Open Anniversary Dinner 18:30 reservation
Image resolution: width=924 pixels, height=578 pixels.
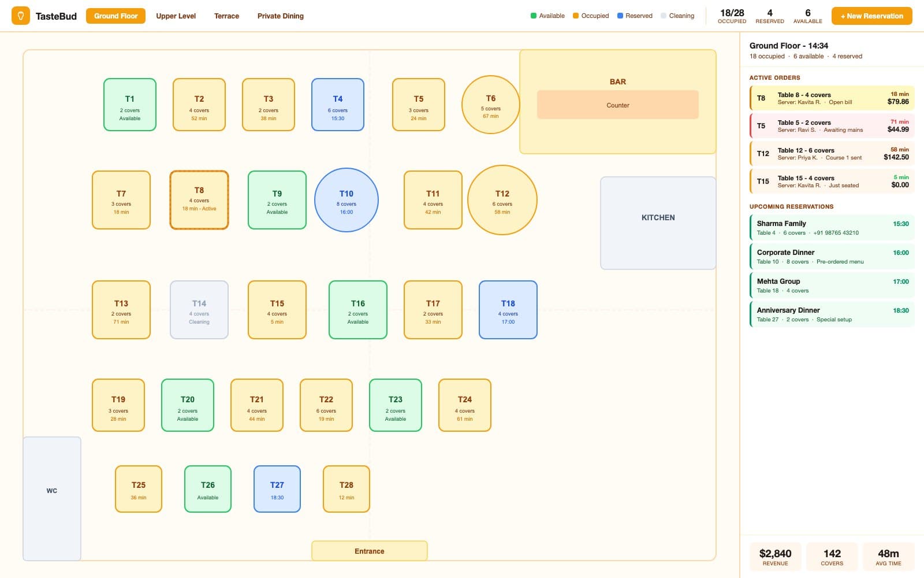(x=832, y=314)
